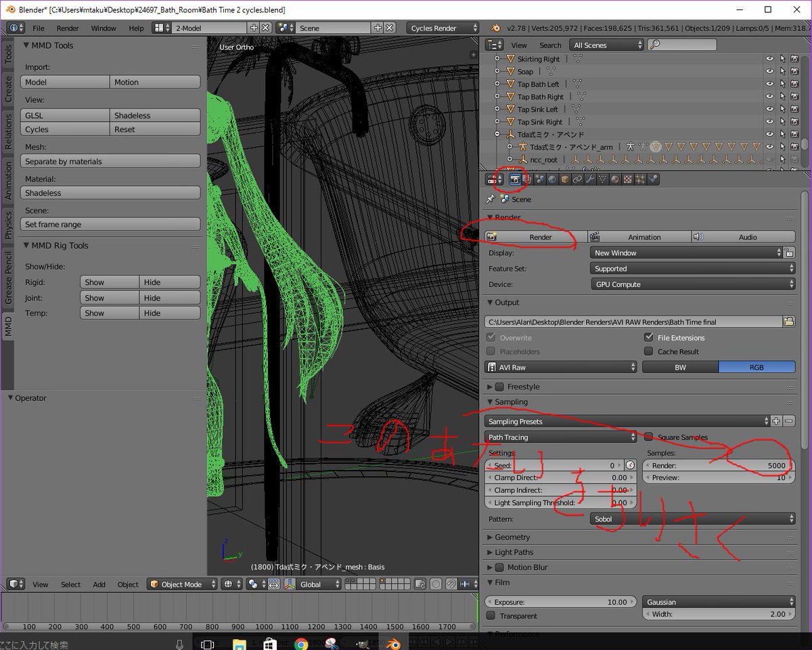Enable the Cache Result checkbox

coord(648,351)
